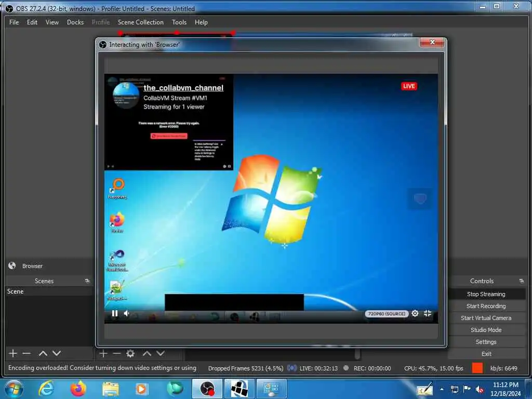Click the muted volume tray icon
Viewport: 532px width, 399px height.
point(480,390)
